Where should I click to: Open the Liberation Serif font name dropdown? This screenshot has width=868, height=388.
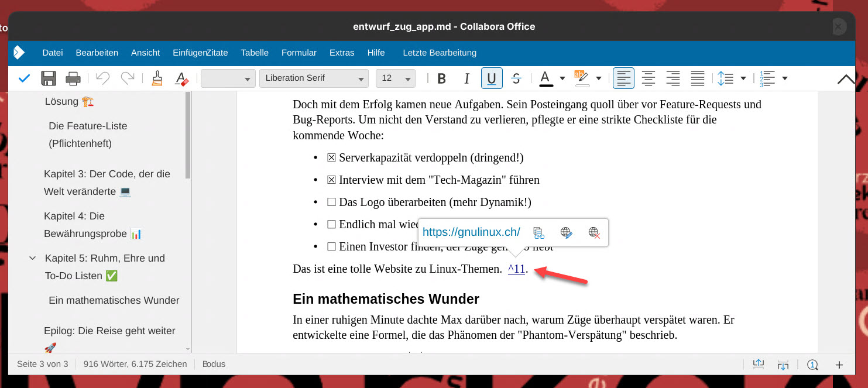point(361,78)
